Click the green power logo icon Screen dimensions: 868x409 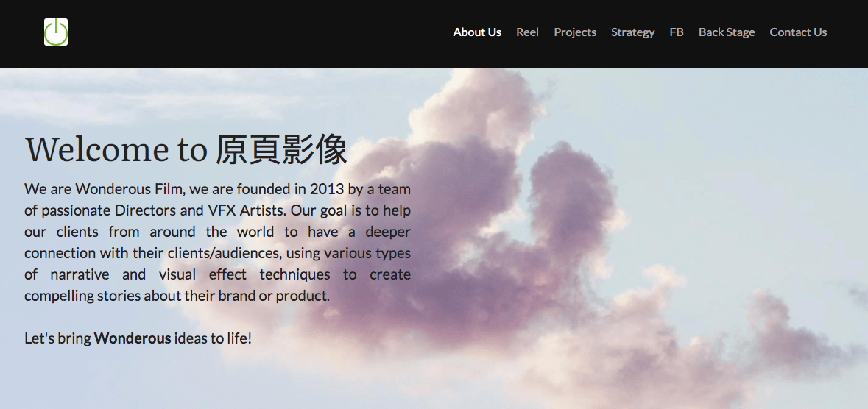pyautogui.click(x=56, y=32)
